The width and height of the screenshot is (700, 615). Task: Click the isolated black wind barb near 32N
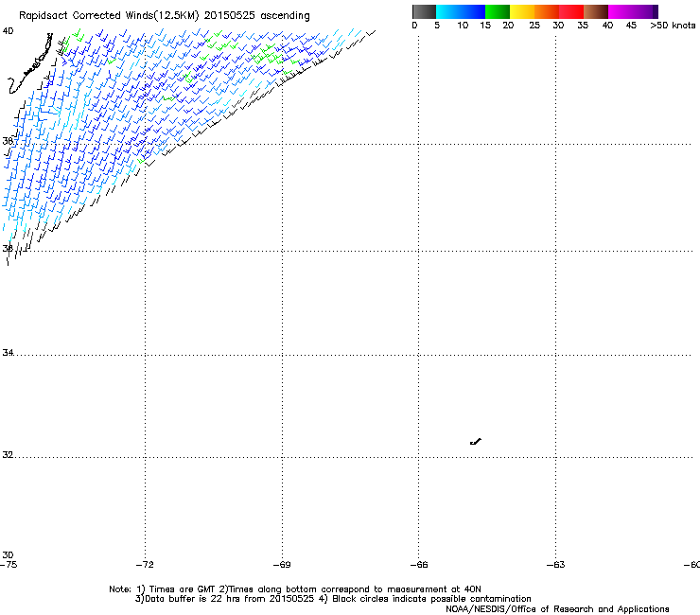pos(476,442)
